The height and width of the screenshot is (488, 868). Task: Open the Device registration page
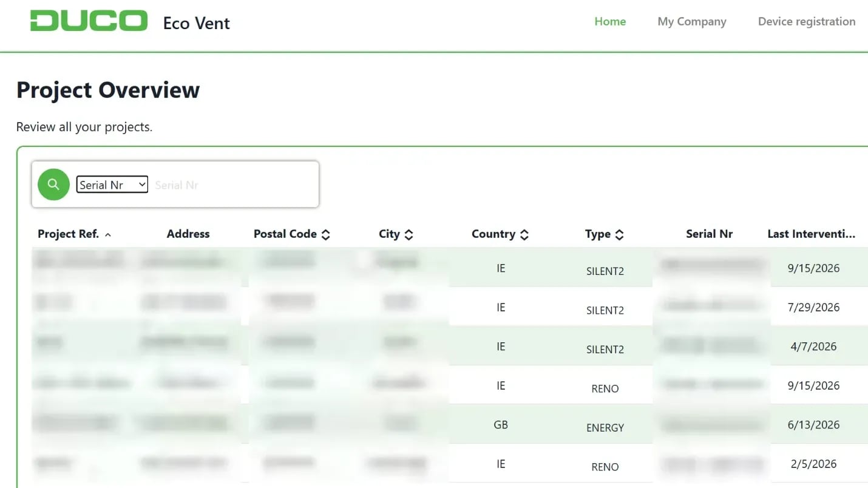point(807,21)
